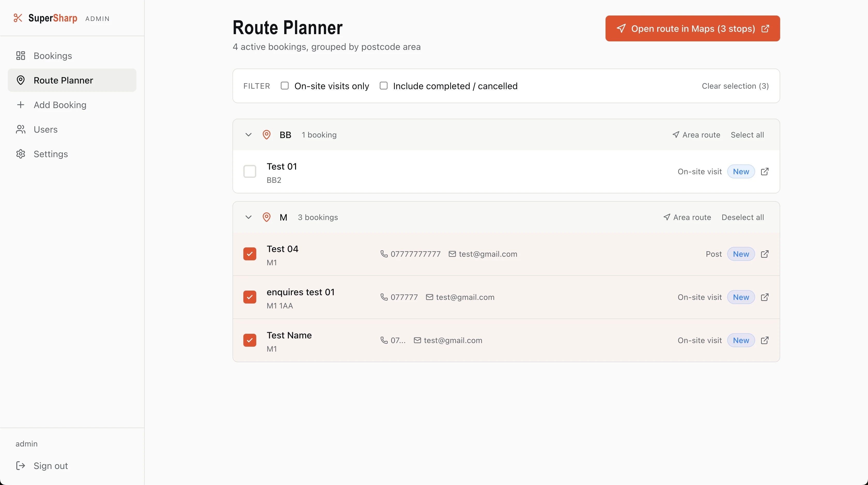Click New badge on Test Name row
The width and height of the screenshot is (868, 485).
click(x=741, y=340)
